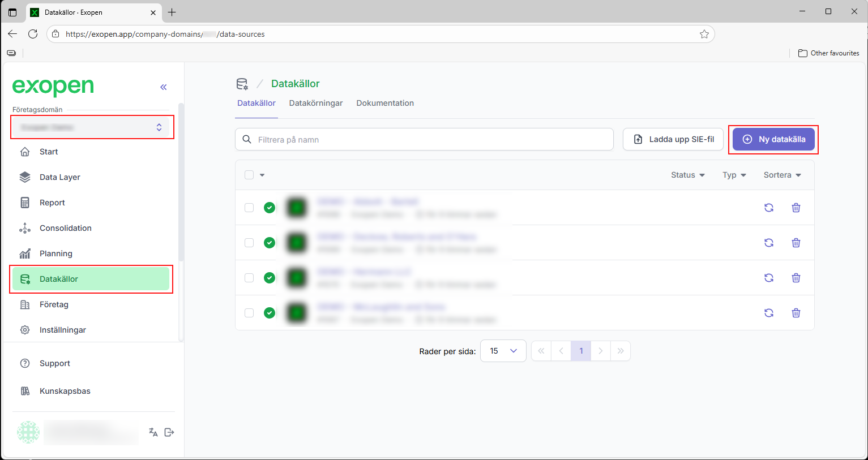Collapse the sidebar with double-chevron icon

pos(164,87)
